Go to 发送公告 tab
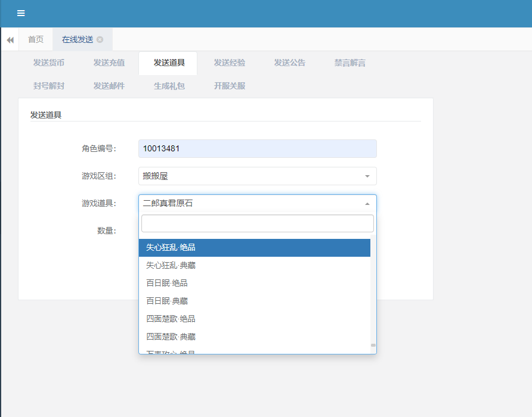Image resolution: width=532 pixels, height=417 pixels. coord(290,63)
